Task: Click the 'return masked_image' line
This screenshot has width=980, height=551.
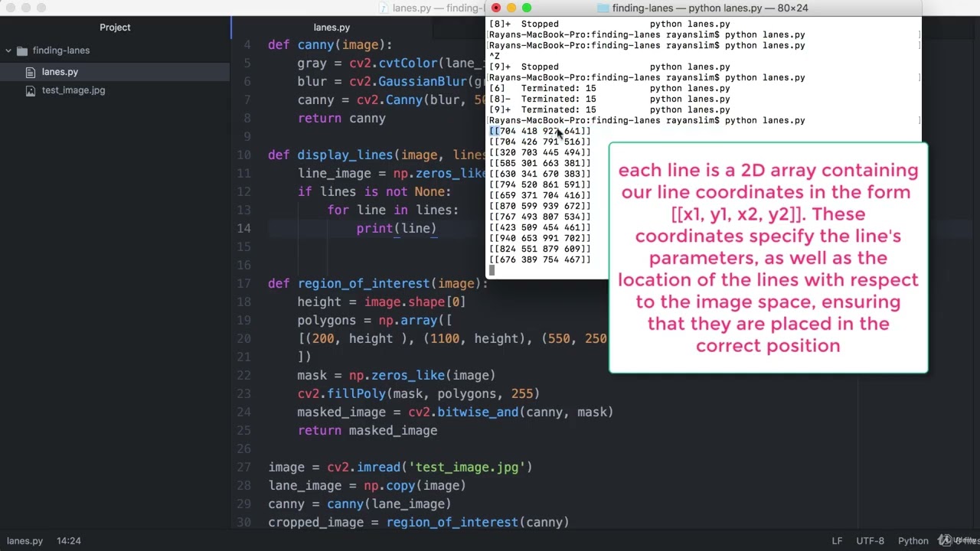Action: 367,430
